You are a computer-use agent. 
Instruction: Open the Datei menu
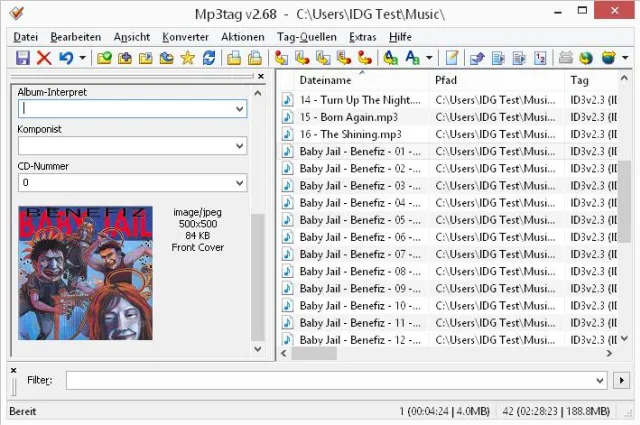tap(25, 36)
